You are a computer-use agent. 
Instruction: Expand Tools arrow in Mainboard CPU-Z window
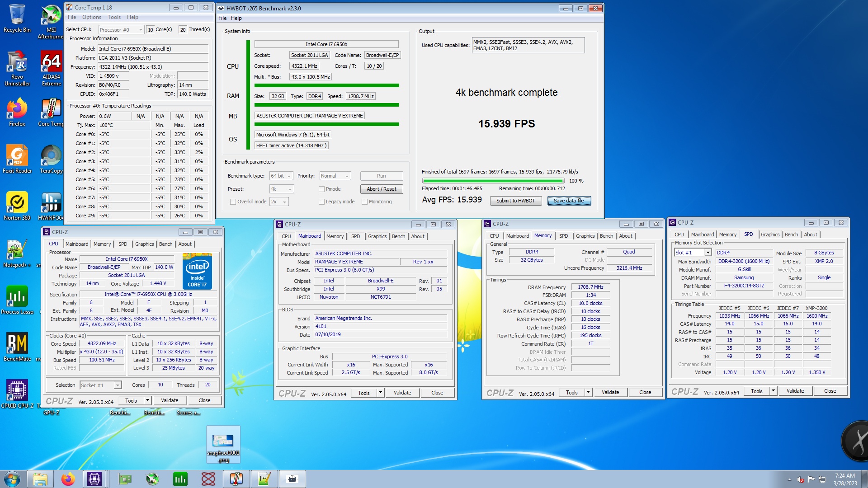(380, 393)
